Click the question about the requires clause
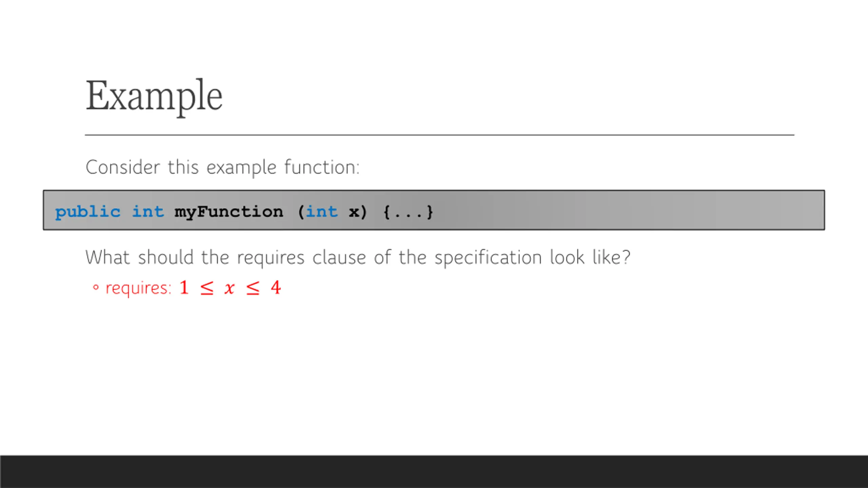868x488 pixels. 358,258
